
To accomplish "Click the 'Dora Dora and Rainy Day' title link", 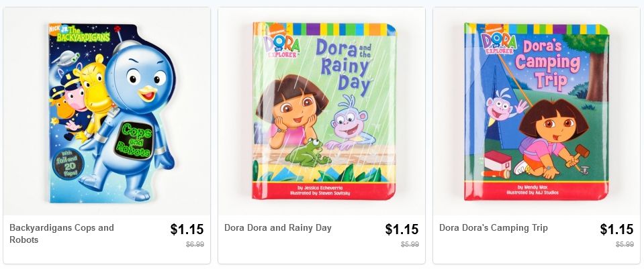I will tap(278, 228).
